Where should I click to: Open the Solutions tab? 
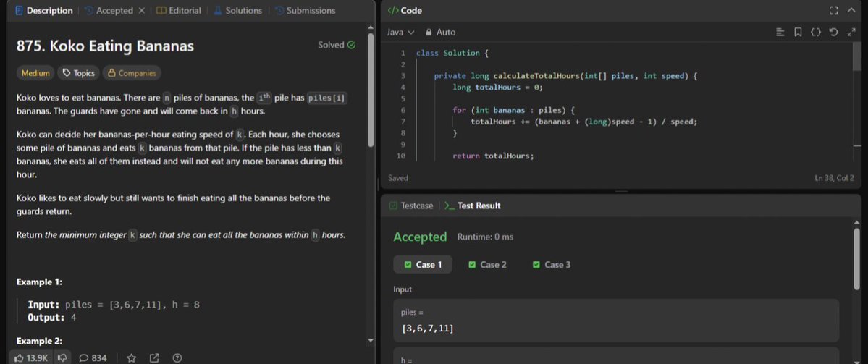pyautogui.click(x=237, y=11)
